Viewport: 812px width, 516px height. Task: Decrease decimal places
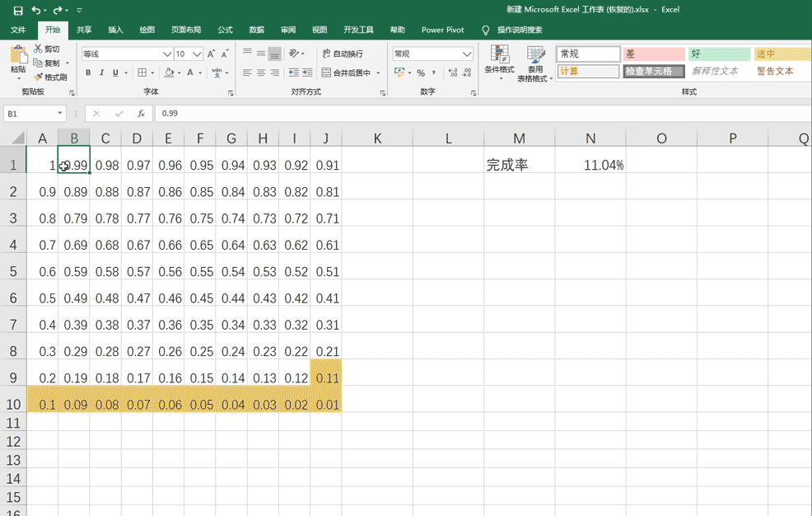click(467, 73)
